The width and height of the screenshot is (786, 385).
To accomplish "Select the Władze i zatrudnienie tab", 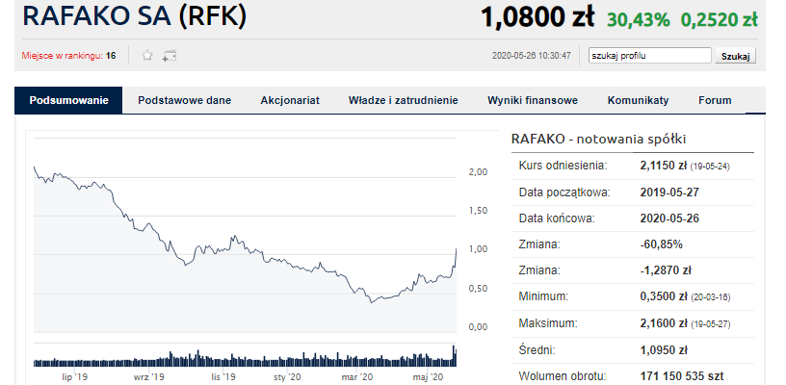I will pyautogui.click(x=403, y=100).
